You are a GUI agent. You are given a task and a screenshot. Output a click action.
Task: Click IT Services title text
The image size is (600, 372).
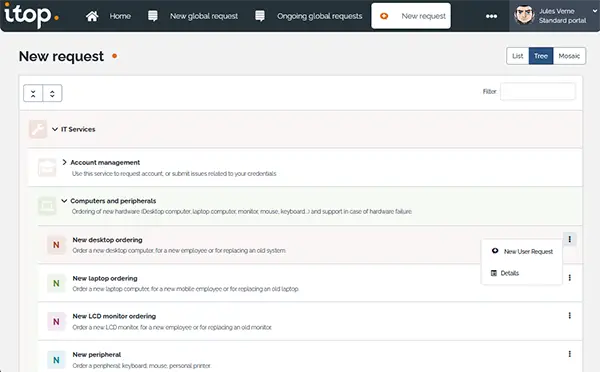click(x=78, y=129)
